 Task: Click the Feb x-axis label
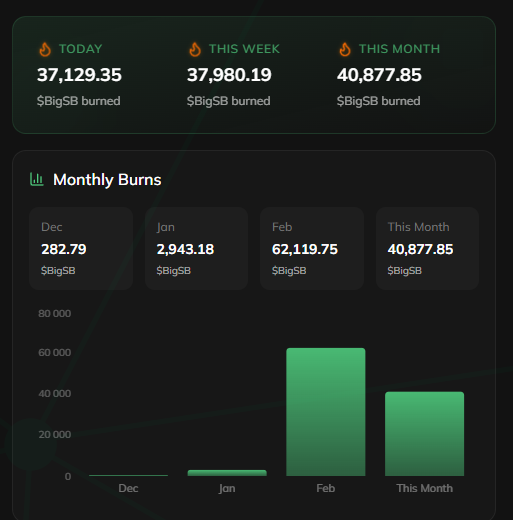click(326, 488)
